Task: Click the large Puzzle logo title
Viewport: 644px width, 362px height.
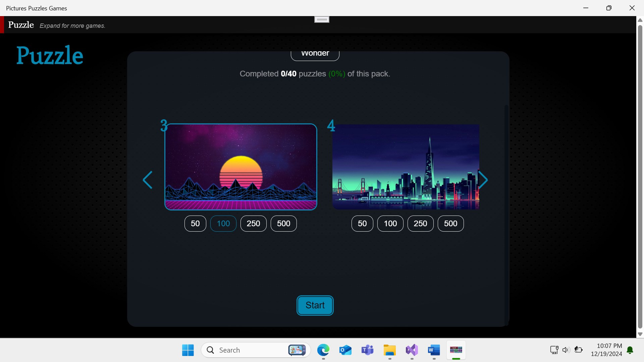Action: [x=50, y=55]
